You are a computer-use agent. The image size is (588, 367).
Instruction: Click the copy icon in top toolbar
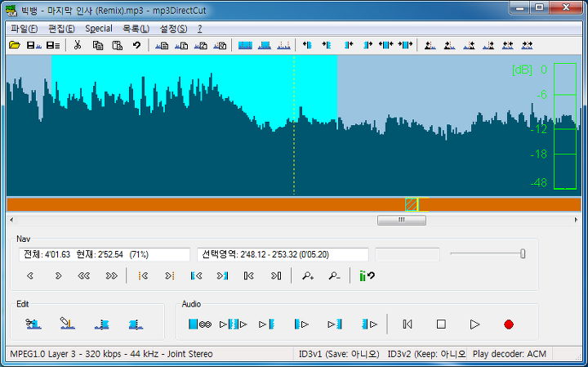[98, 46]
